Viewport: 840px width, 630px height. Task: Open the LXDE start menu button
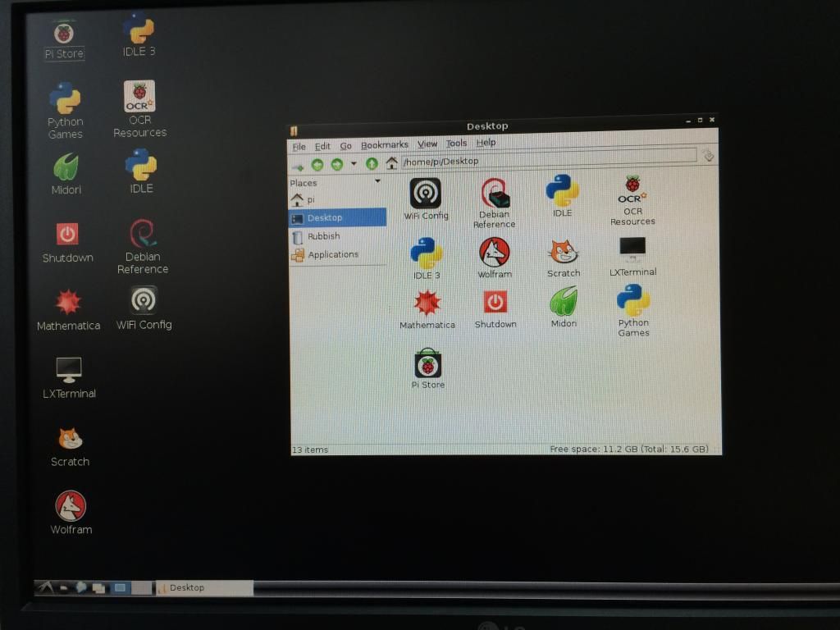(46, 587)
